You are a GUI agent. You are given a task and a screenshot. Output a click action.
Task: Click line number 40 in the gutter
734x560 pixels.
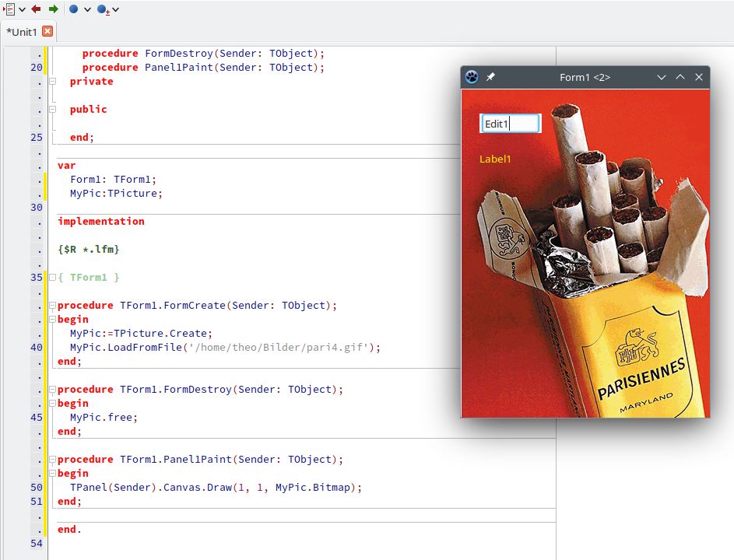tap(36, 348)
